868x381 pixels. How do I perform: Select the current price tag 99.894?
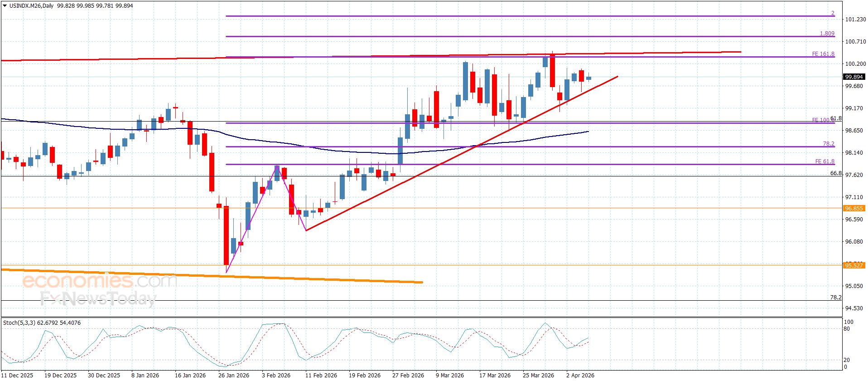pos(854,77)
